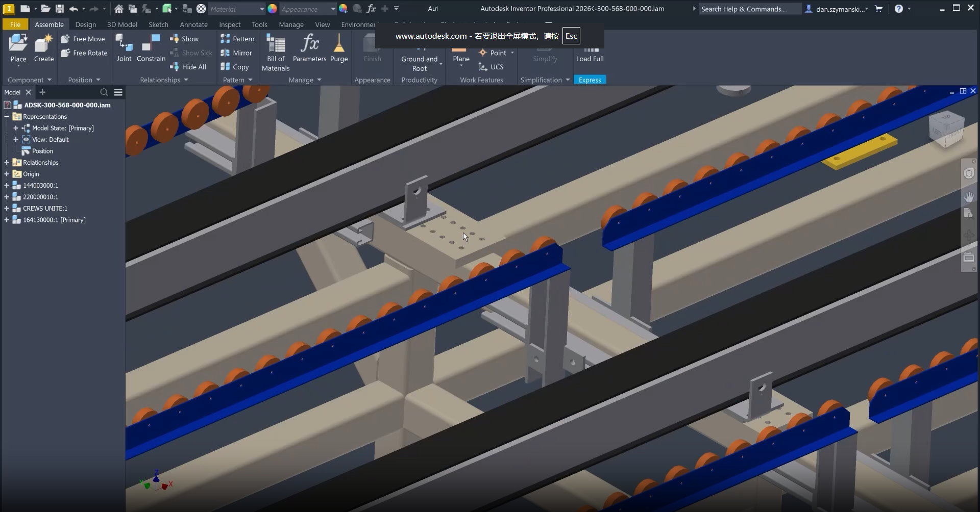Expand the Relationships tree node
The height and width of the screenshot is (512, 980).
(7, 163)
